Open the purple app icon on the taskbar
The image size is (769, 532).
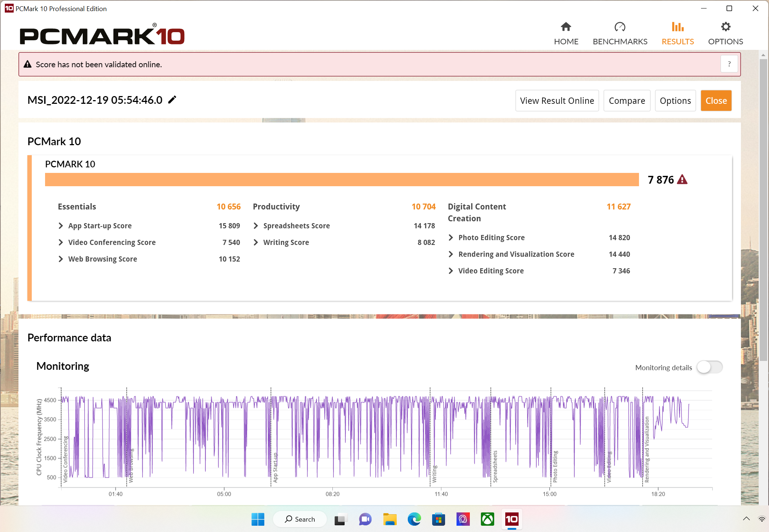click(x=463, y=519)
